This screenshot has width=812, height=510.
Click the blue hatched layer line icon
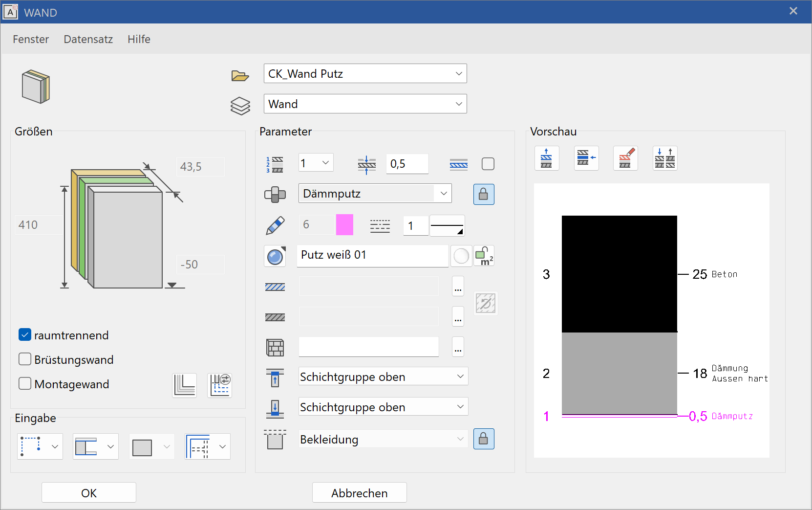[x=458, y=164]
